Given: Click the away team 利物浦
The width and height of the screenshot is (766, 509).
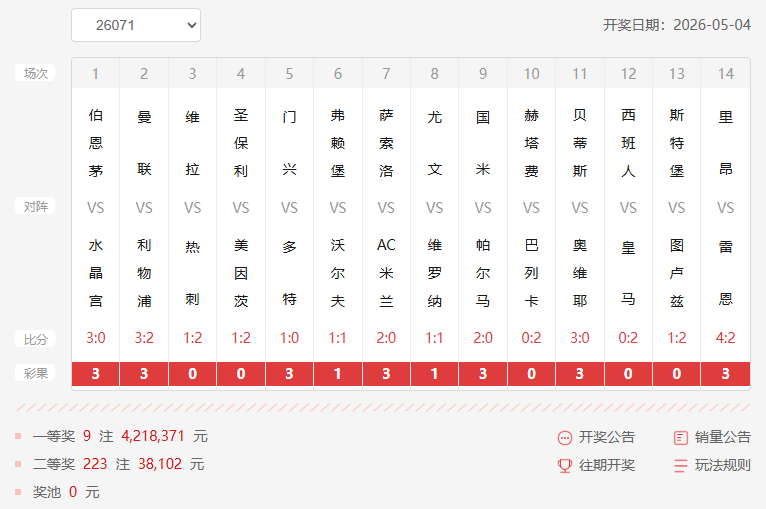Looking at the screenshot, I should tap(144, 273).
